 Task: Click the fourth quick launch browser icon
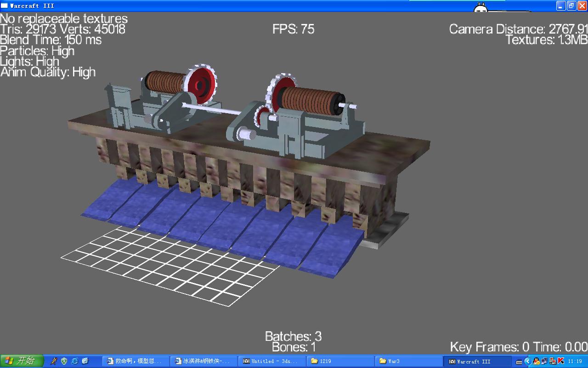(85, 361)
